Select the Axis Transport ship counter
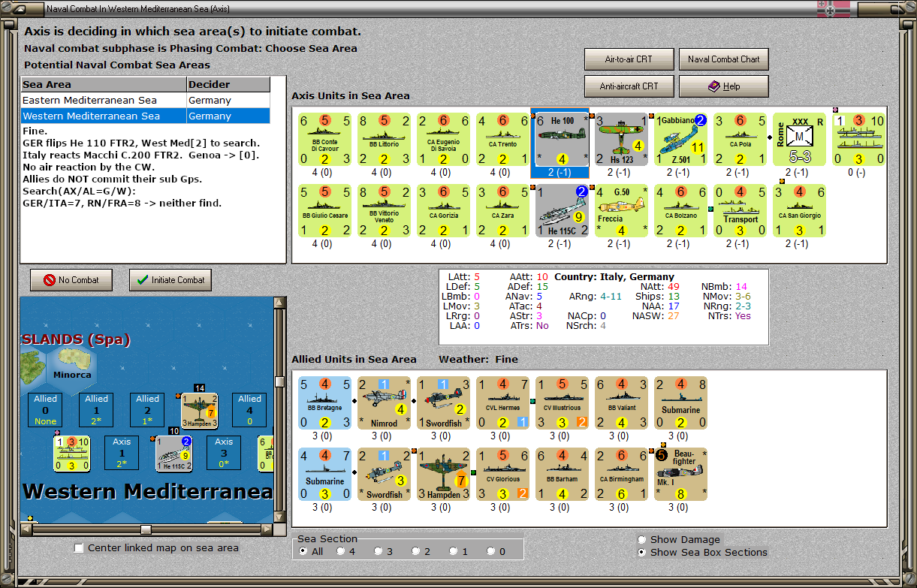This screenshot has width=917, height=588. [740, 211]
